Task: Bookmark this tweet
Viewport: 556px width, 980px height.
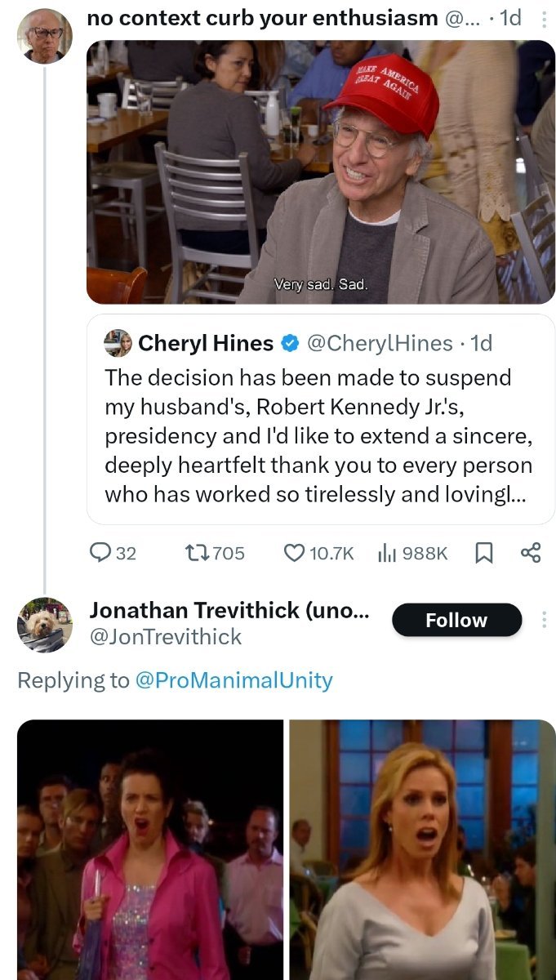Action: click(x=484, y=553)
